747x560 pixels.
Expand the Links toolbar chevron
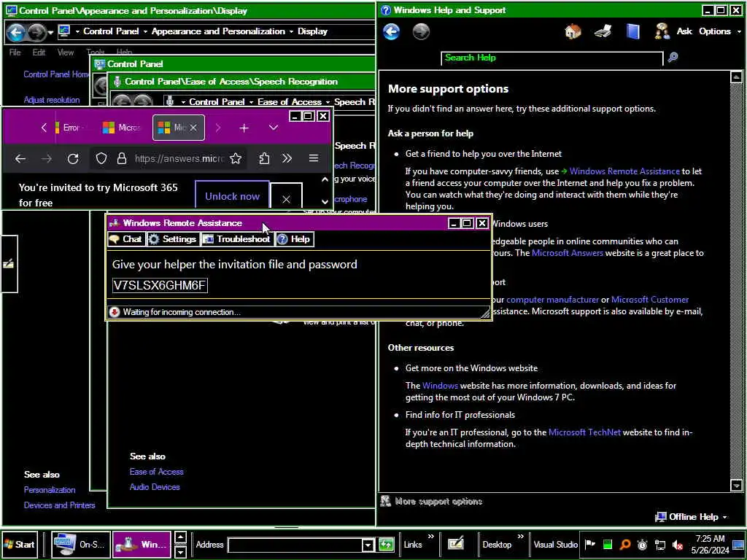pyautogui.click(x=431, y=537)
